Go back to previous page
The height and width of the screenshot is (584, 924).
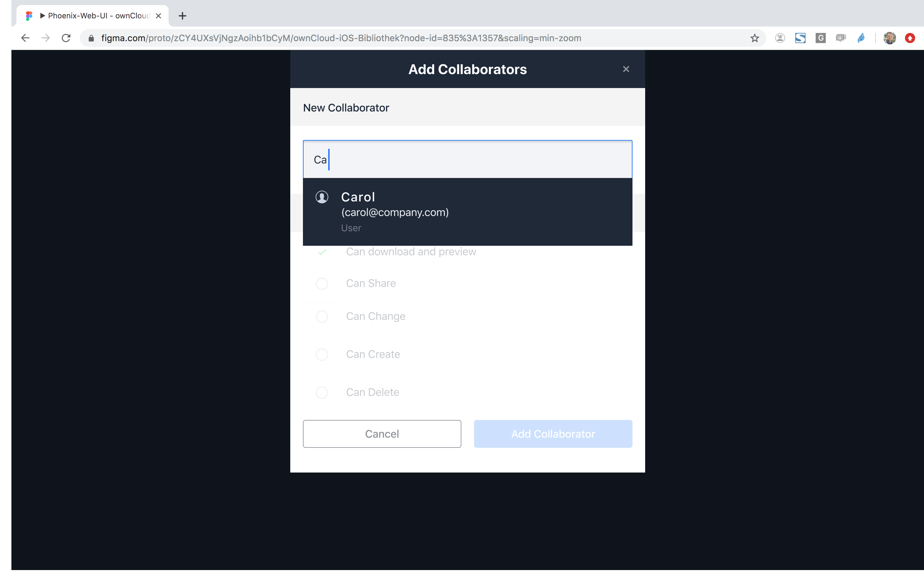click(25, 38)
